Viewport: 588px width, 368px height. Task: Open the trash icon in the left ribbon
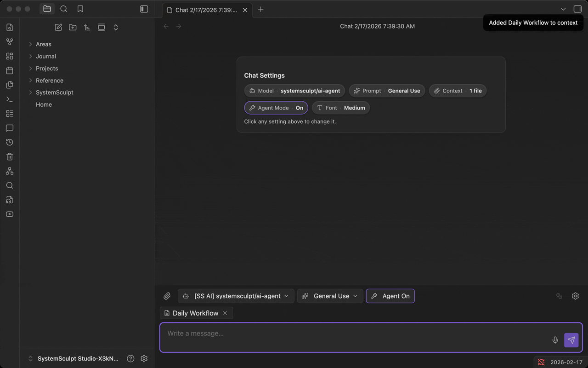pyautogui.click(x=9, y=156)
